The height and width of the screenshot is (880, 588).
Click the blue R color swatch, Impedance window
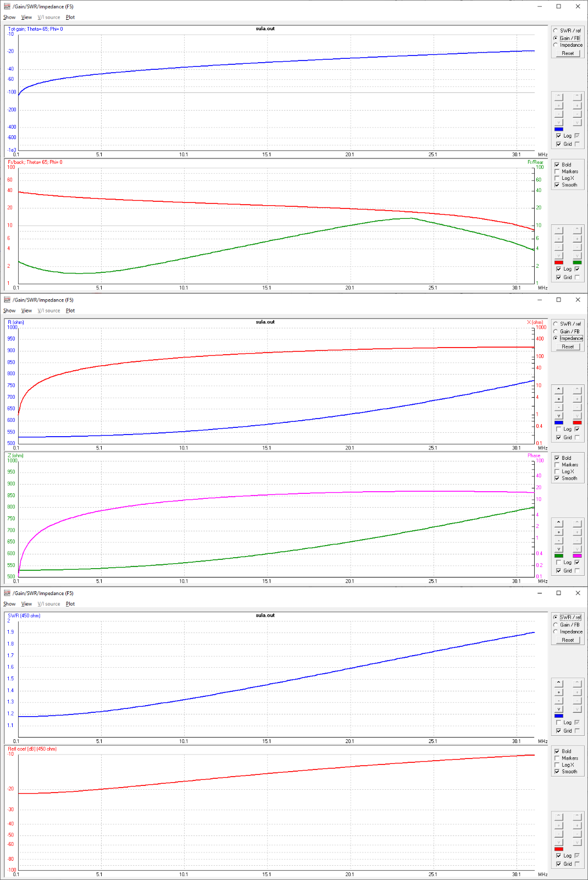559,422
